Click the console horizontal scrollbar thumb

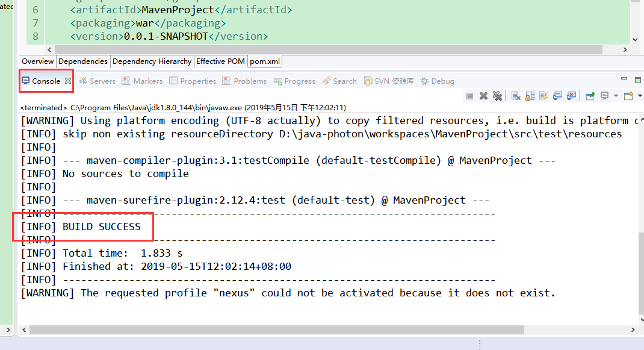[x=277, y=330]
